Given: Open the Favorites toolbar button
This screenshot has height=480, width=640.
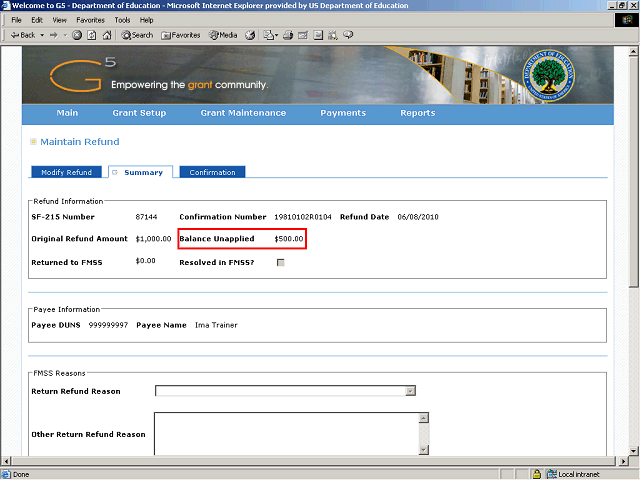Looking at the screenshot, I should [x=181, y=36].
